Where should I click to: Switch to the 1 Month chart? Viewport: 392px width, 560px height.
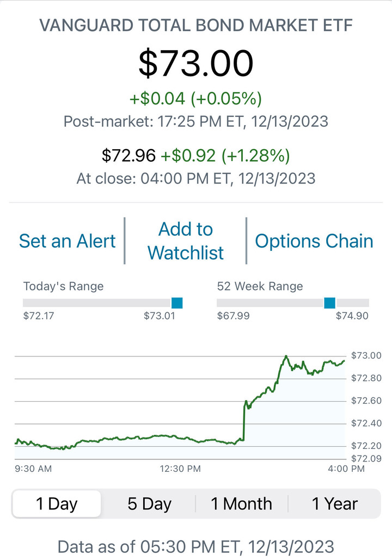pos(242,504)
